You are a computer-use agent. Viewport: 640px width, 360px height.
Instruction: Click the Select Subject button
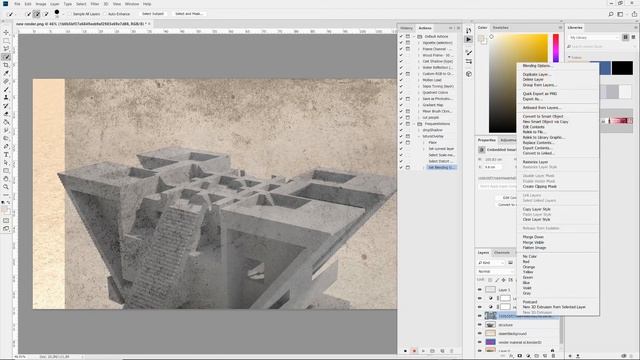click(x=153, y=14)
